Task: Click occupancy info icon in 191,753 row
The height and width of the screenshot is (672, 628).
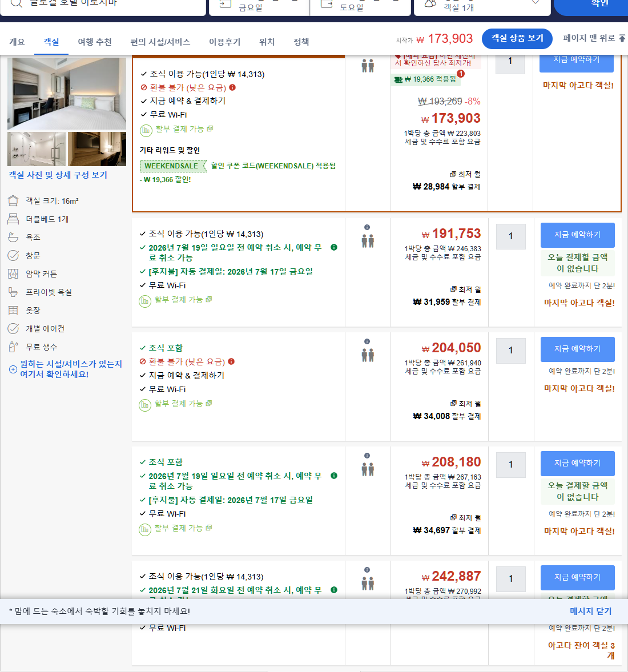Action: (x=367, y=227)
